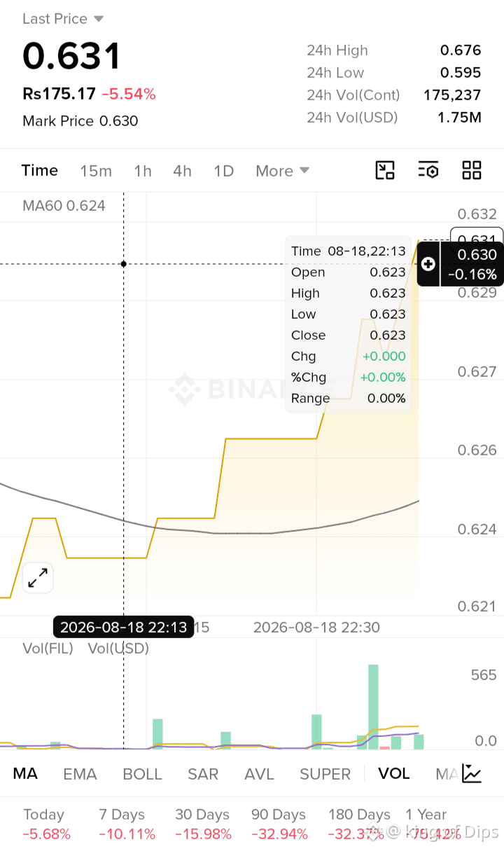This screenshot has width=504, height=849.
Task: Open the indicator chart icon beside VOL
Action: coord(472,773)
